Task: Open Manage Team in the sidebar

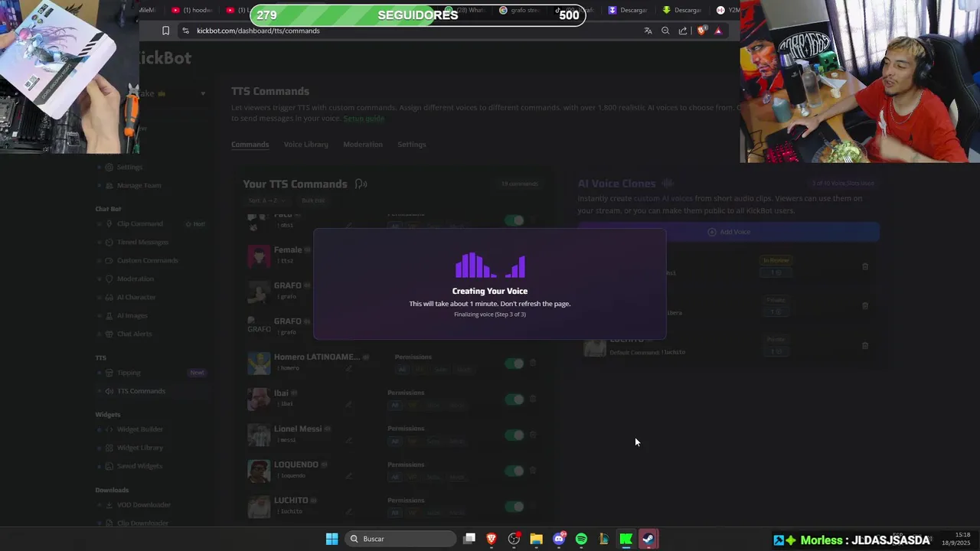Action: coord(139,185)
